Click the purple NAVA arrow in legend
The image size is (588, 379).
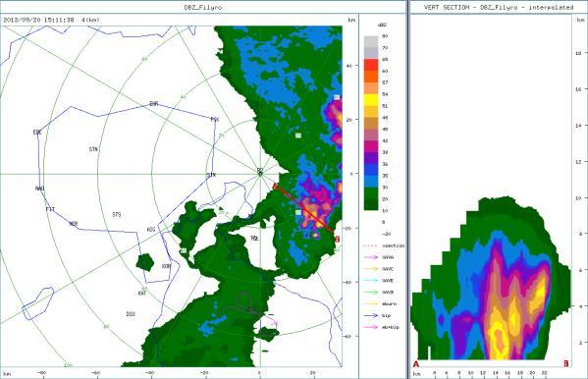point(370,257)
